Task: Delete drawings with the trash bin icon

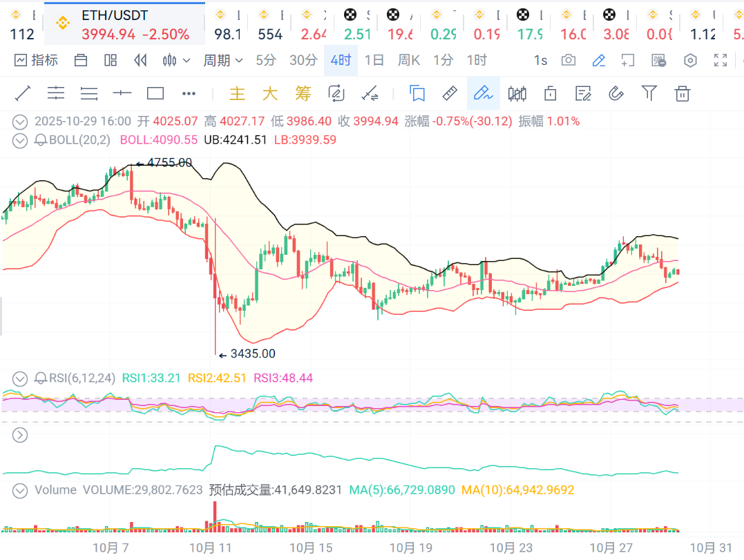Action: click(683, 93)
